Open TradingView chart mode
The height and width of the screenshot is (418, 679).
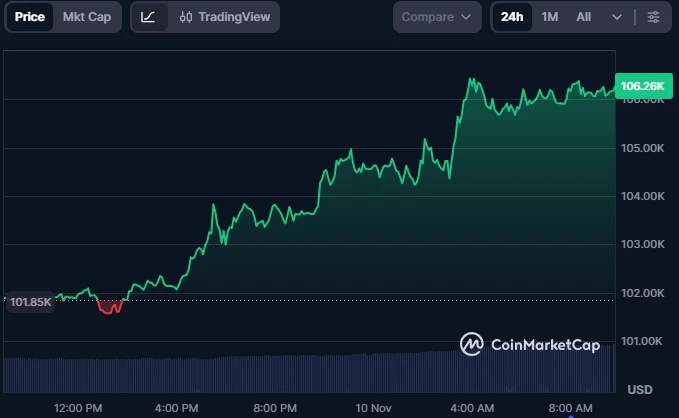pyautogui.click(x=226, y=17)
